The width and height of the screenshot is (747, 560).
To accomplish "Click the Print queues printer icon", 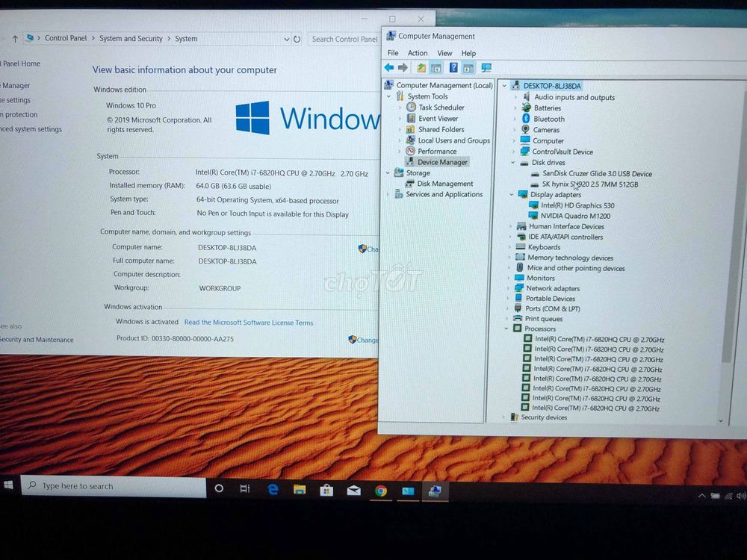I will click(x=518, y=318).
